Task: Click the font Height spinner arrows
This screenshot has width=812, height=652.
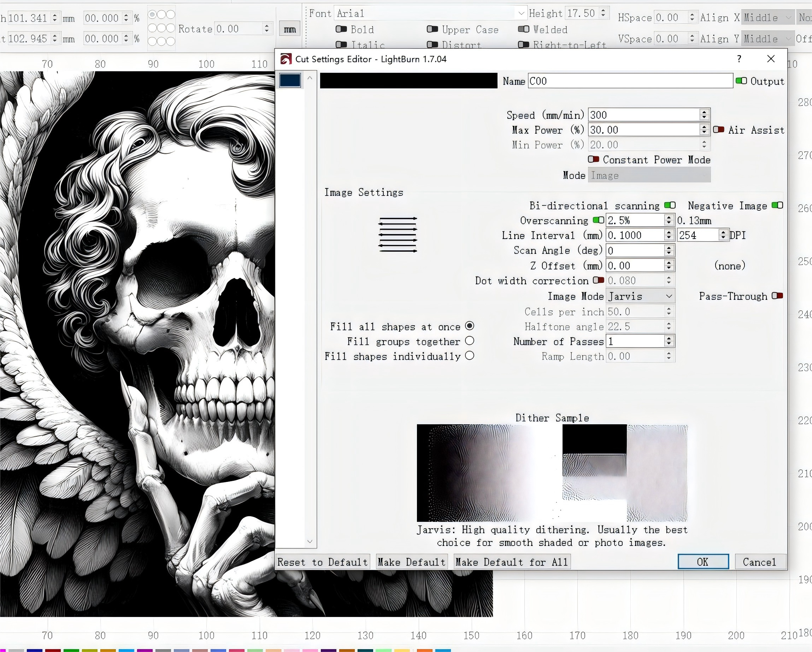Action: coord(604,13)
